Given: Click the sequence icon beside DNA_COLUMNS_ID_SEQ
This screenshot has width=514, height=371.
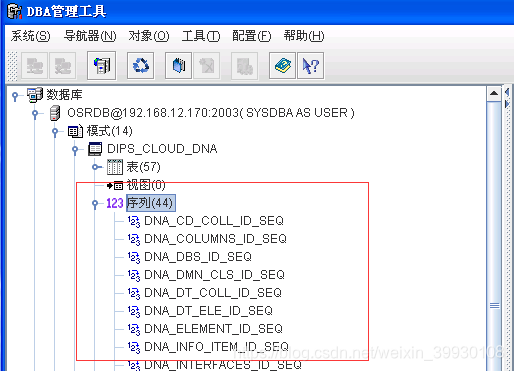Looking at the screenshot, I should (x=134, y=239).
